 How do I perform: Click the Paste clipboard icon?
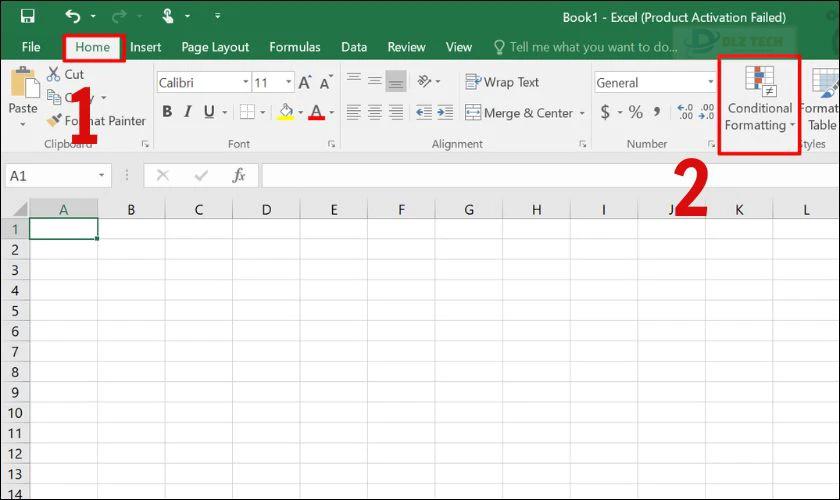[24, 82]
